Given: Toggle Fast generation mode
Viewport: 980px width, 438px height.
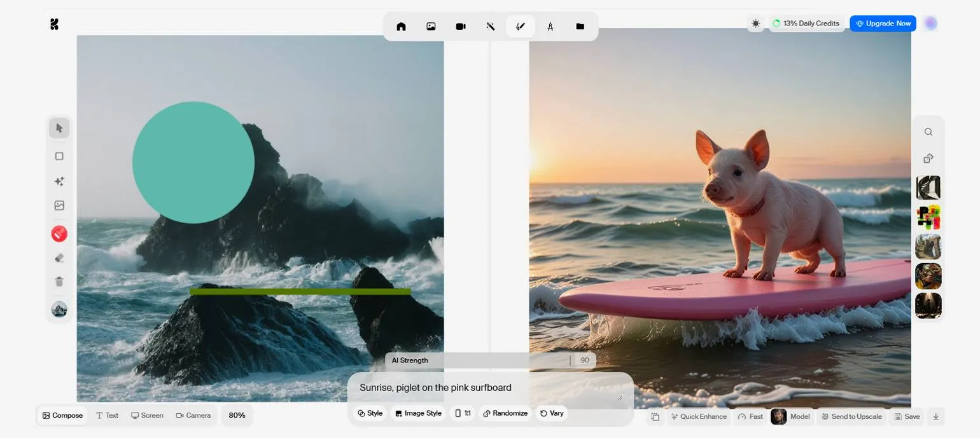Looking at the screenshot, I should pyautogui.click(x=750, y=417).
